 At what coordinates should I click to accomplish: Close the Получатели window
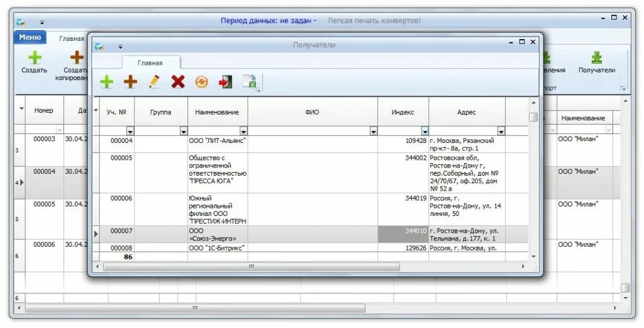click(533, 42)
